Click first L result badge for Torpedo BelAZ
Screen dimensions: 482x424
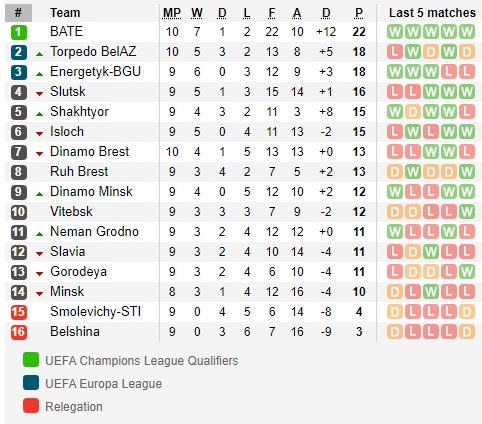[395, 52]
